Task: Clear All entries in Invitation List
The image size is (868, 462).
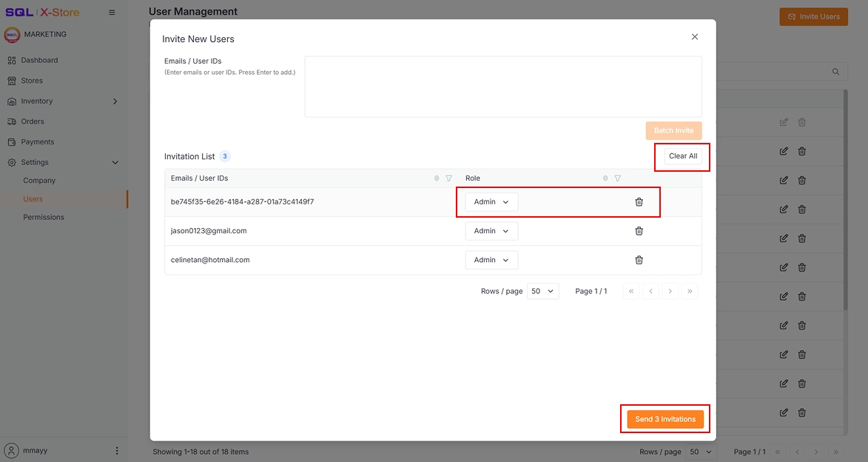Action: (682, 156)
